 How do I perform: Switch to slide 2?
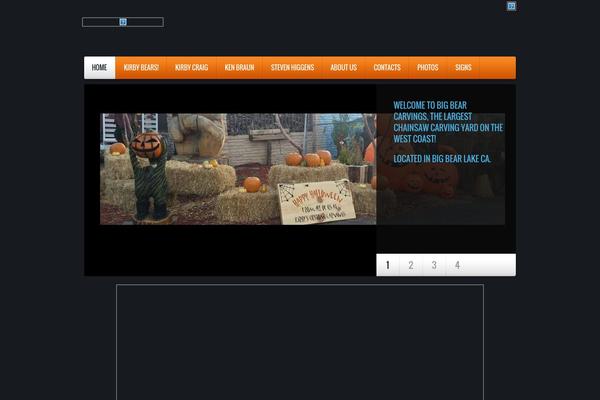(x=411, y=265)
